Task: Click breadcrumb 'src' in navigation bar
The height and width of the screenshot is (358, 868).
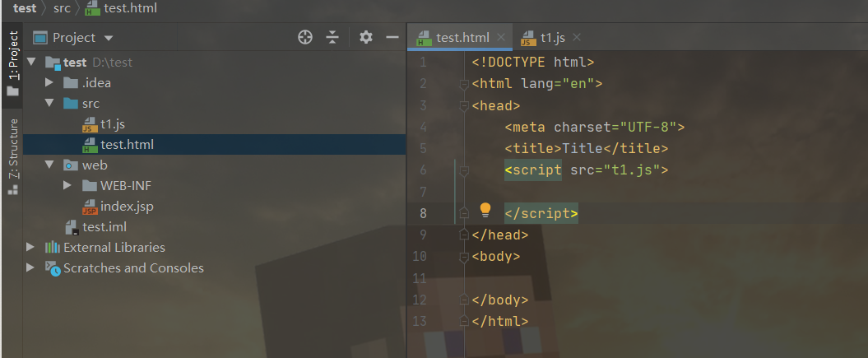Action: click(x=62, y=8)
